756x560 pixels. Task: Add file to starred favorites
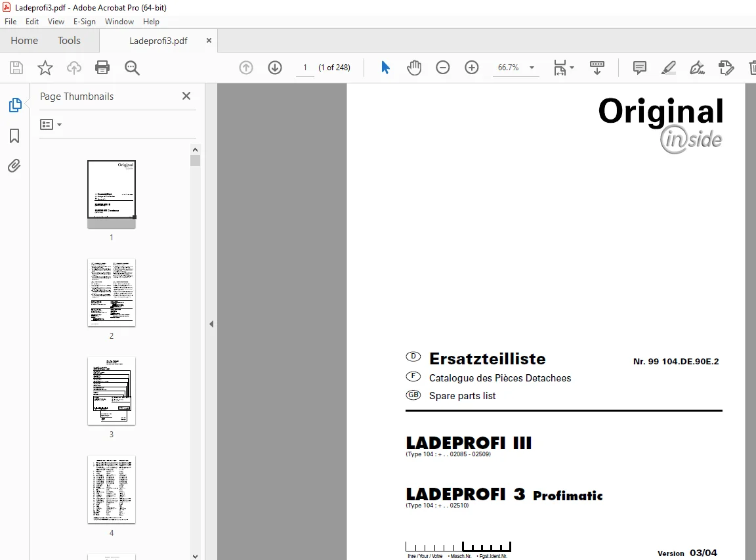[x=45, y=68]
